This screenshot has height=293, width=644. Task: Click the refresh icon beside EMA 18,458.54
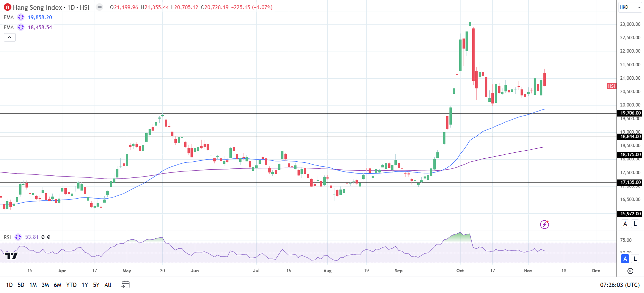[21, 27]
